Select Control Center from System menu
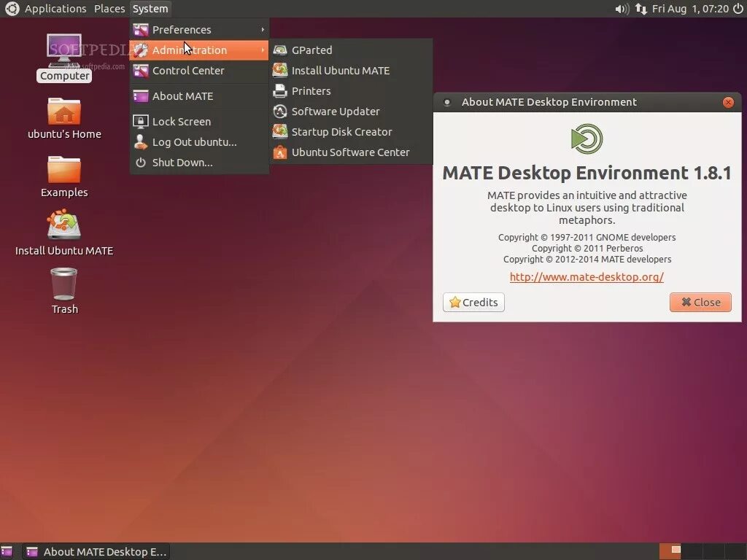The width and height of the screenshot is (747, 560). tap(199, 71)
